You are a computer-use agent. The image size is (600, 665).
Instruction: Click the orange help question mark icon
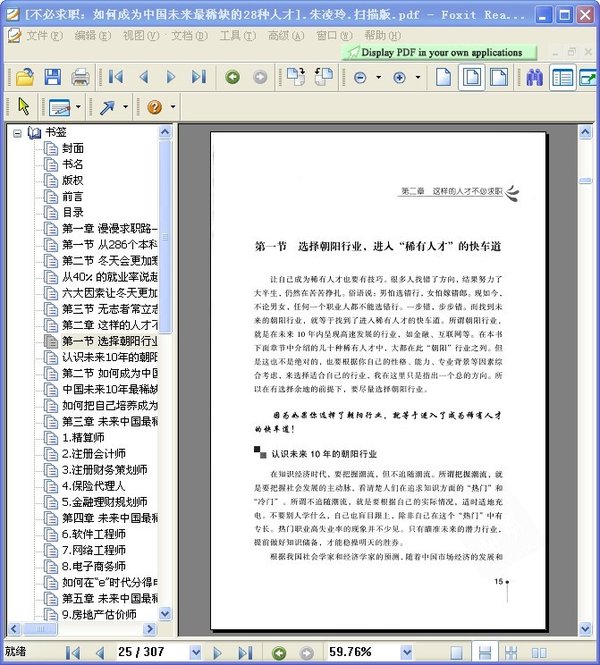click(x=155, y=107)
